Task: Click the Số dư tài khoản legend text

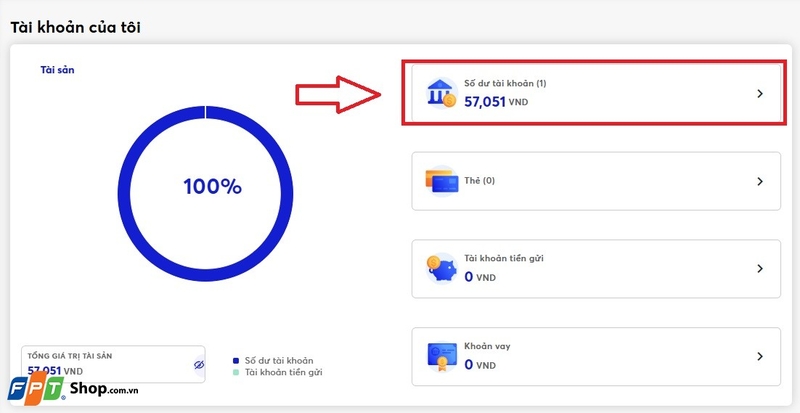Action: 279,360
